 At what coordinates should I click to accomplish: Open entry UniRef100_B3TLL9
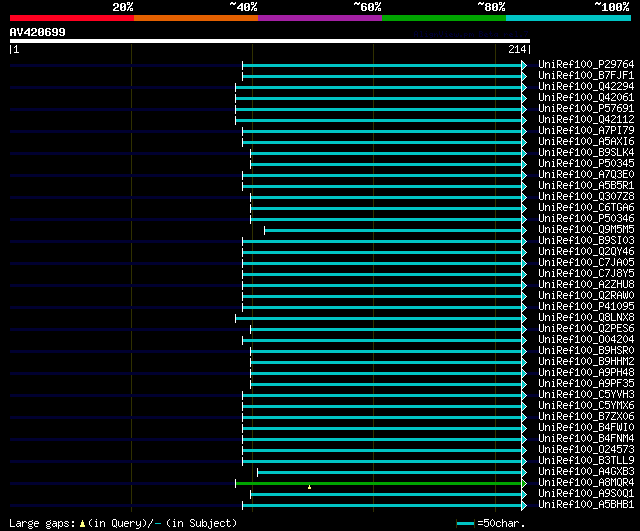pos(586,461)
